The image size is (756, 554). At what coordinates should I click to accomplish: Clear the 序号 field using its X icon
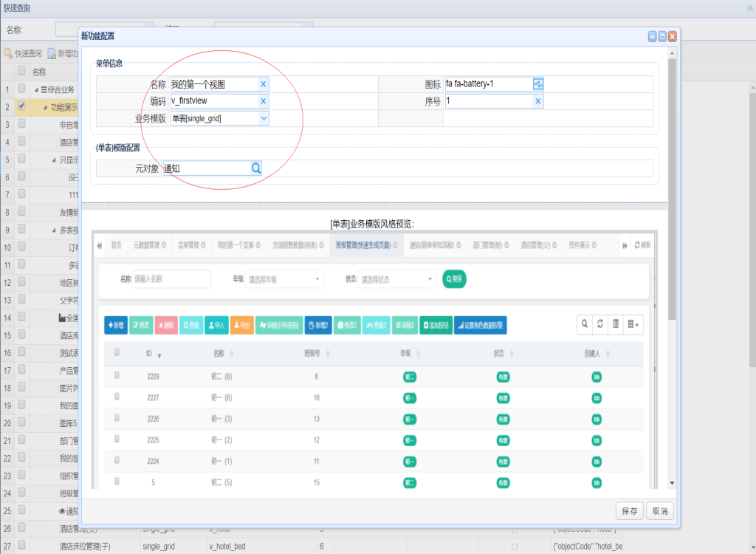click(537, 101)
